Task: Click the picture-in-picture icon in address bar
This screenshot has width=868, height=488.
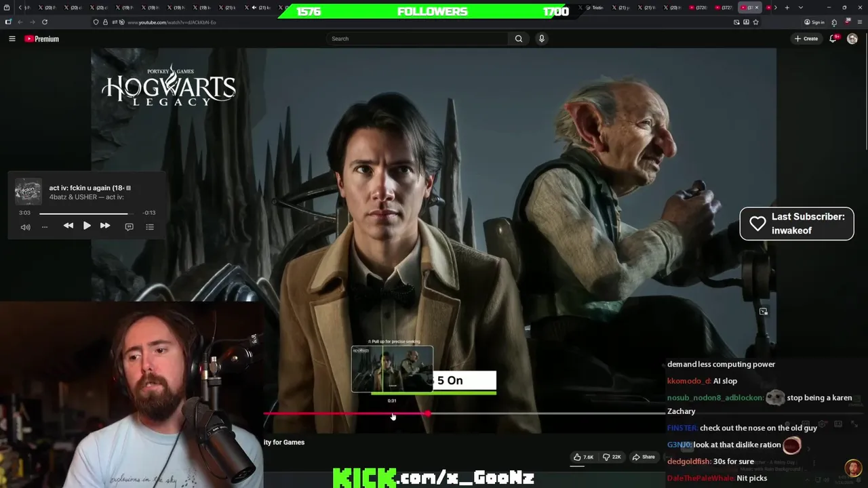Action: [x=736, y=22]
